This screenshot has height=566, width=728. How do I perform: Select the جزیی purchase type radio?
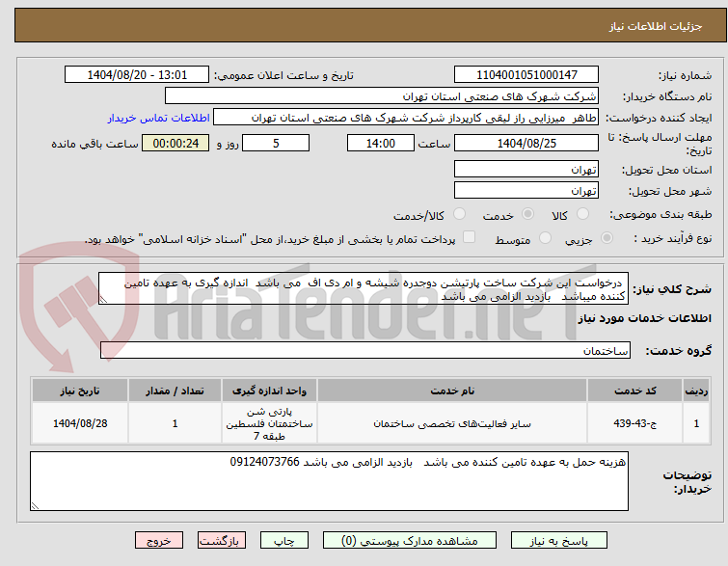click(607, 238)
